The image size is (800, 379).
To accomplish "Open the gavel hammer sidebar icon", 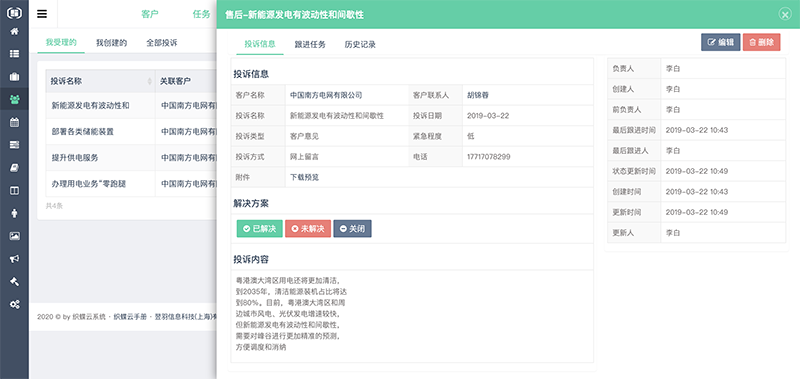I will pos(14,282).
